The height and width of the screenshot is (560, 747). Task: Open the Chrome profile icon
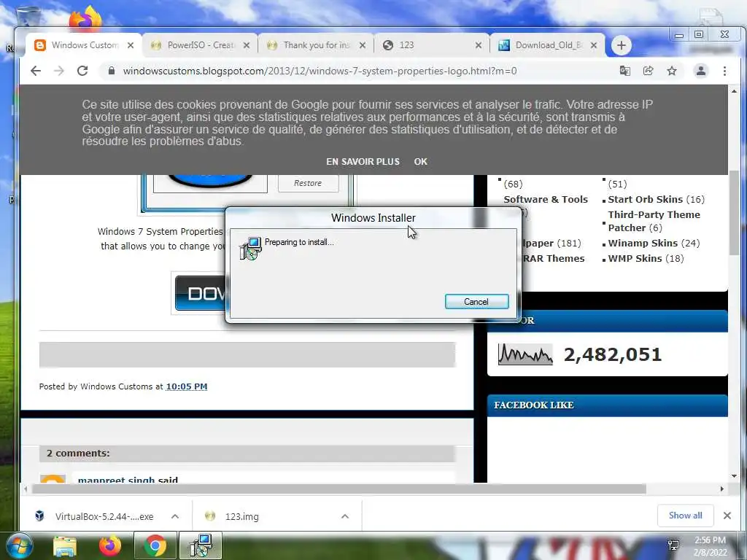(x=701, y=71)
